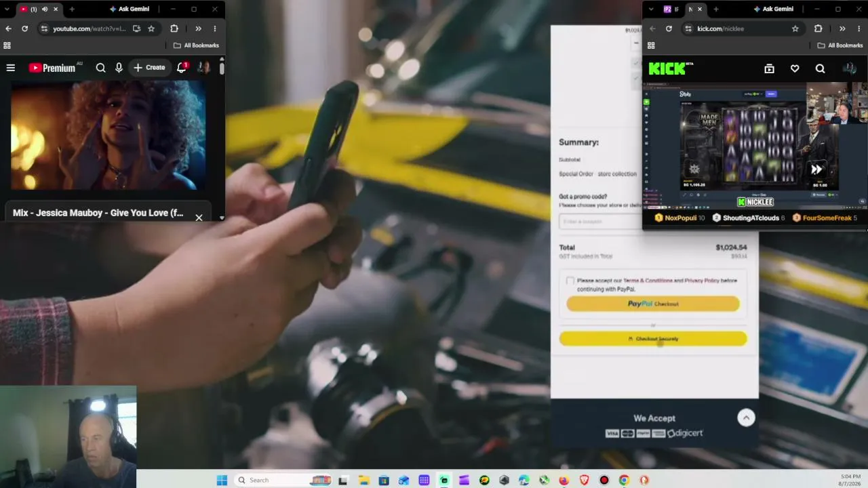Open Brave browser from the taskbar
Viewport: 868px width, 488px height.
[x=584, y=481]
